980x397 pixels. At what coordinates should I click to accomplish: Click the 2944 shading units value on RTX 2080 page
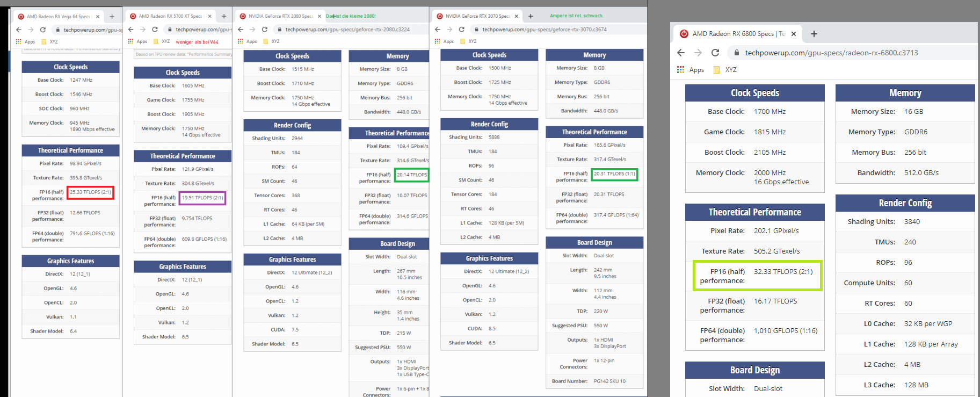click(297, 139)
